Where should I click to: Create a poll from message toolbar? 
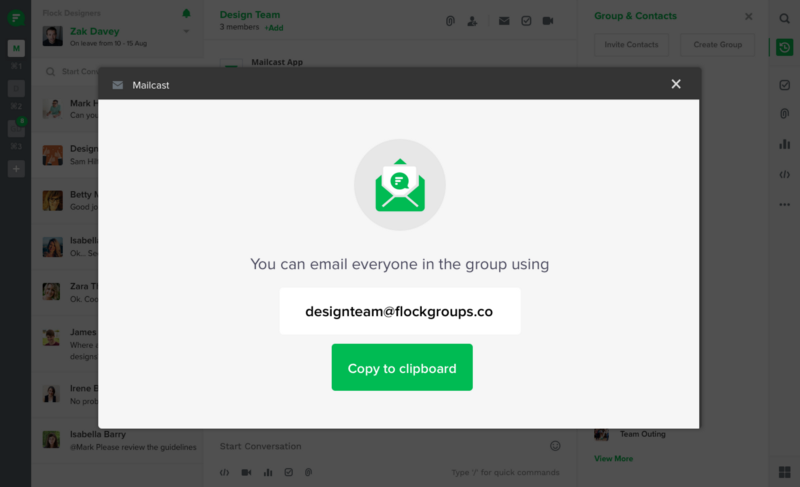[x=268, y=472]
